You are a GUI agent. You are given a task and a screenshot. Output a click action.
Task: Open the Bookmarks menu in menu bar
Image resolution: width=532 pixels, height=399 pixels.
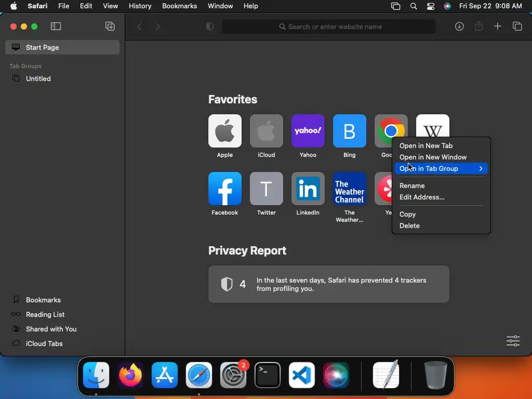tap(179, 6)
